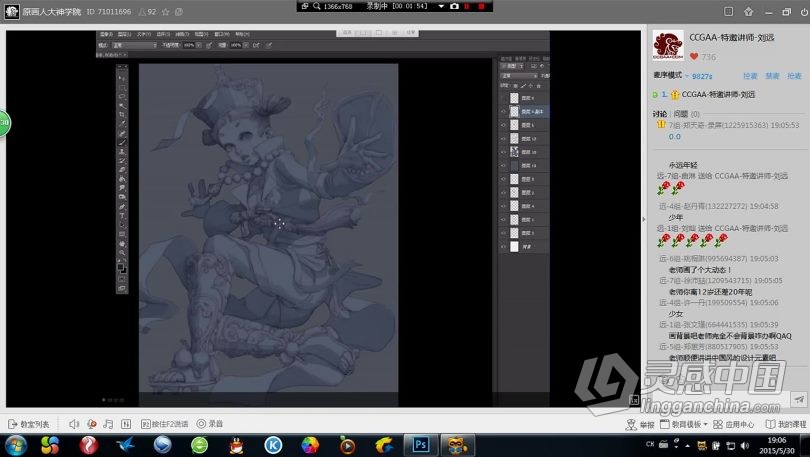Click the screen mode icon below Quick Mask
The image size is (810, 457).
(122, 289)
